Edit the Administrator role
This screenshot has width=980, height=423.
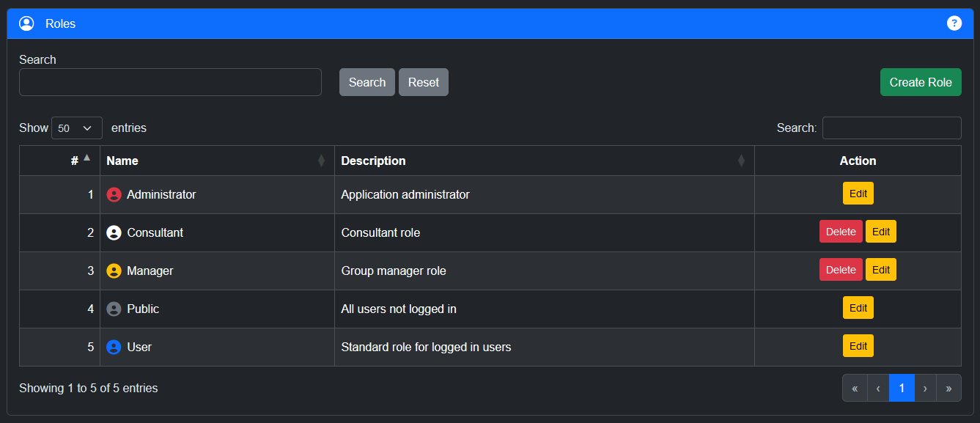pyautogui.click(x=858, y=194)
